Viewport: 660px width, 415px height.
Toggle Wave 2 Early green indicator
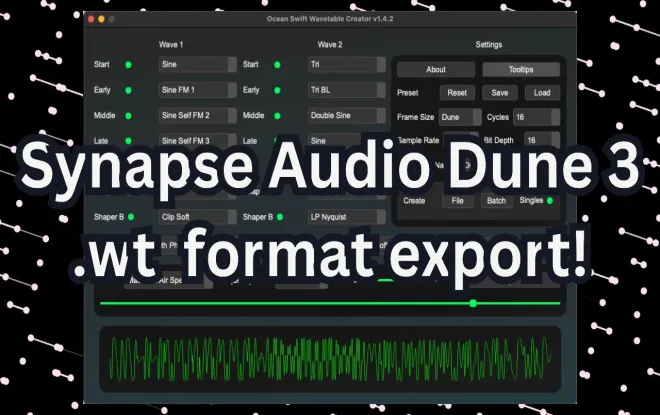tap(277, 90)
